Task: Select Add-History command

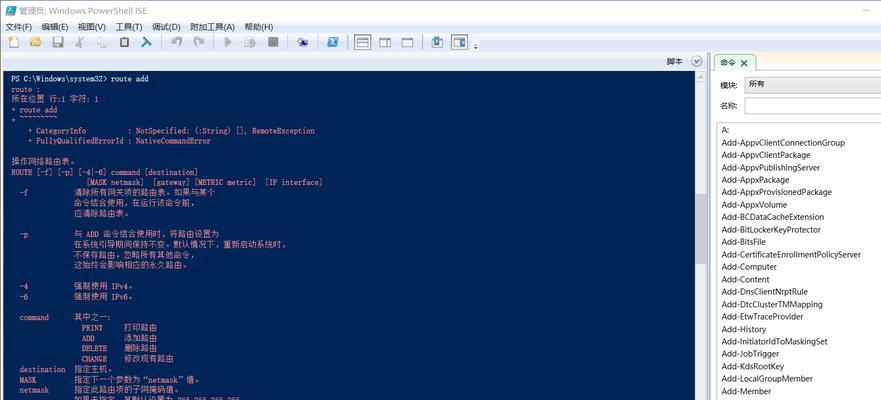Action: 744,329
